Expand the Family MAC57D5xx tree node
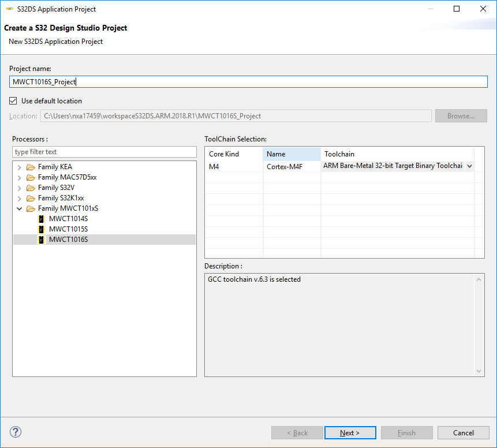Viewport: 497px width, 448px height. click(19, 178)
